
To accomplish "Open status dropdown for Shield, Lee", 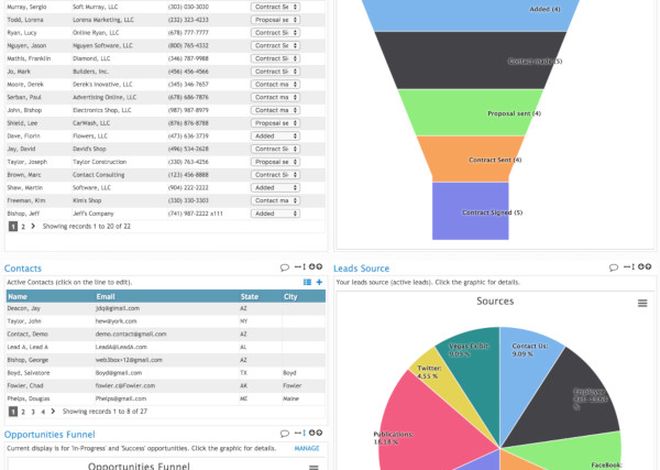I will click(275, 123).
